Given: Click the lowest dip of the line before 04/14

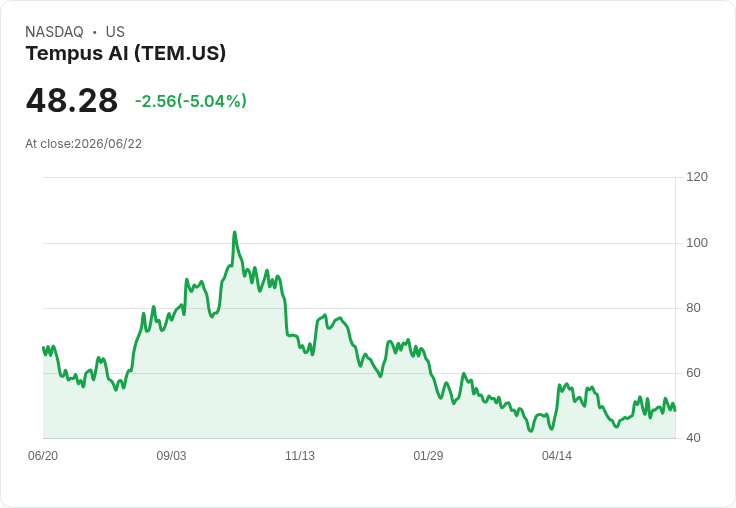Looking at the screenshot, I should 531,431.
